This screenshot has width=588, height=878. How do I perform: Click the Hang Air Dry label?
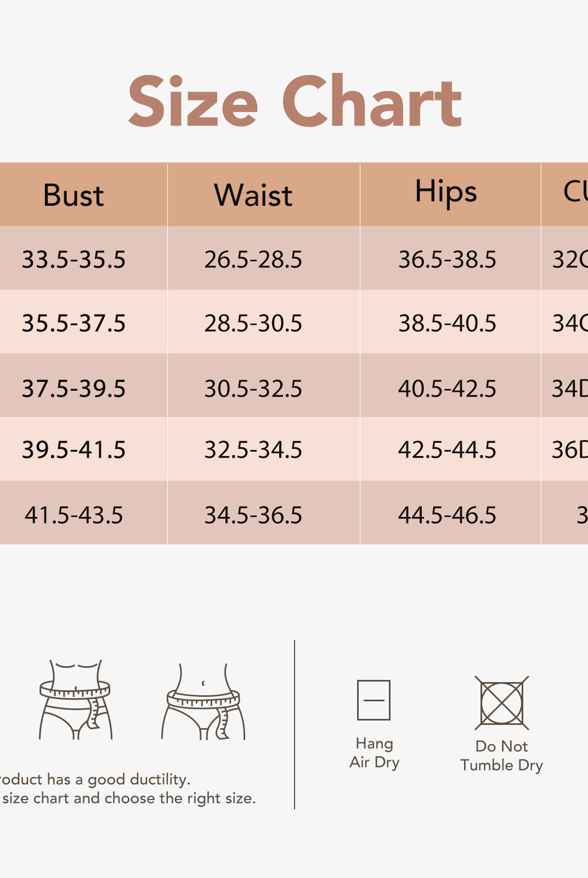click(x=374, y=753)
